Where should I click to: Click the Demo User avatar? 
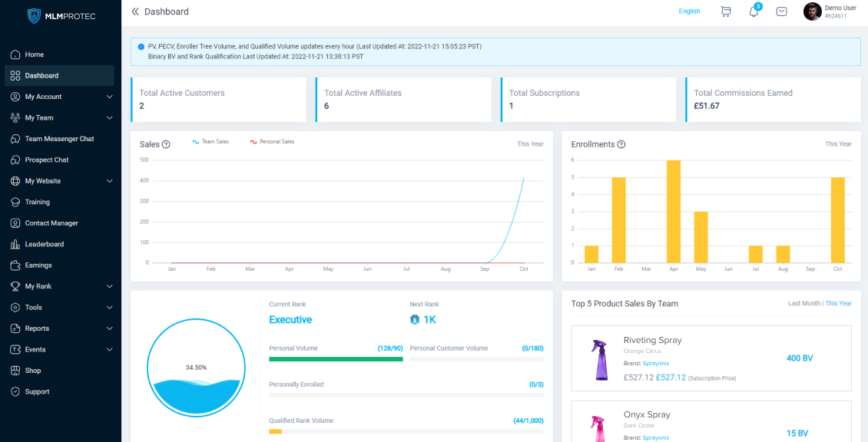(x=812, y=12)
